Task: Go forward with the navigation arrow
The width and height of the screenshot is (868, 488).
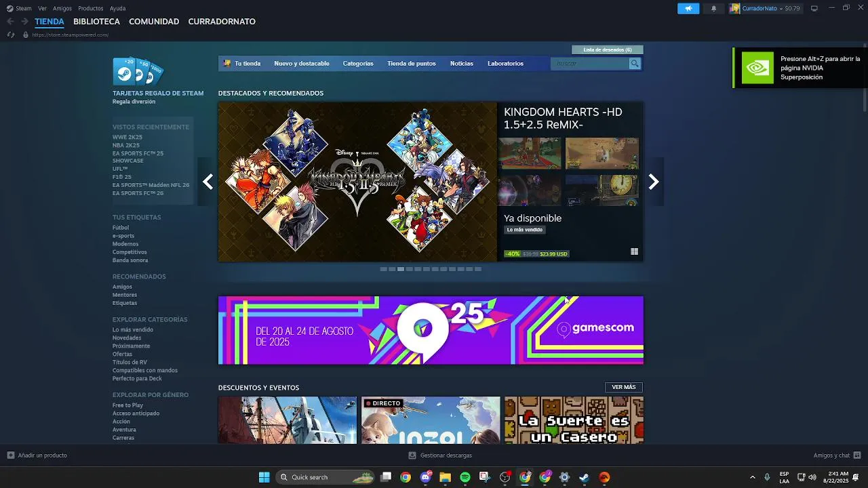Action: pyautogui.click(x=24, y=22)
